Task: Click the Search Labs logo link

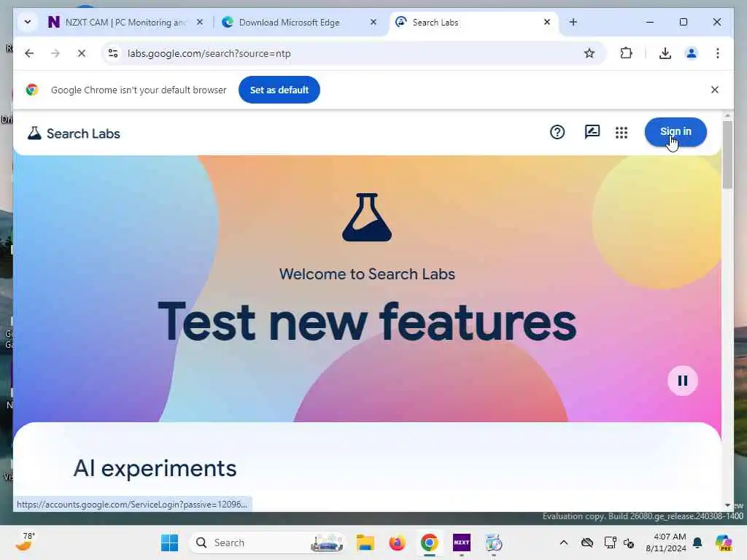Action: point(74,133)
